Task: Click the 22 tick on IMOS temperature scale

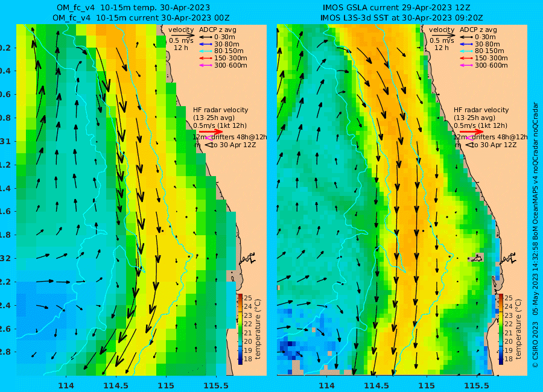Action: (509, 324)
